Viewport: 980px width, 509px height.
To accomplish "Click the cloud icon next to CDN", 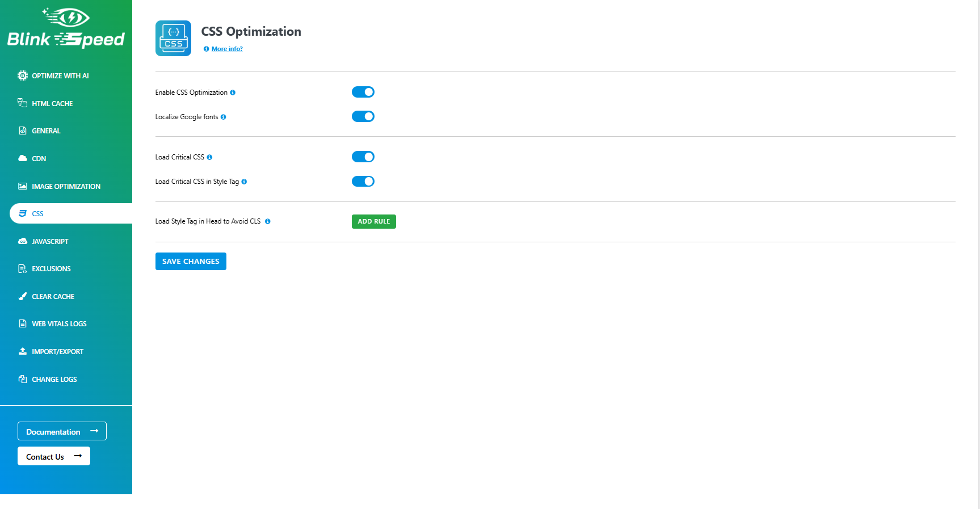I will pos(22,158).
